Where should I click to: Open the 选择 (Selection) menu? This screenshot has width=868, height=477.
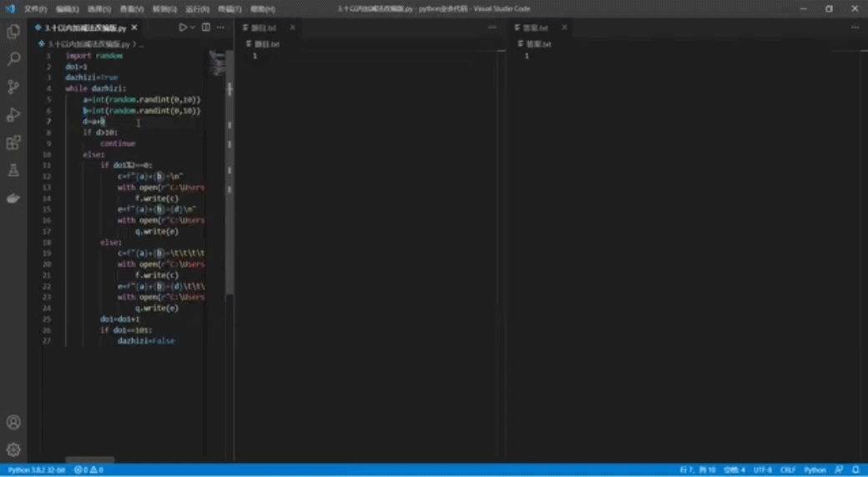tap(99, 9)
